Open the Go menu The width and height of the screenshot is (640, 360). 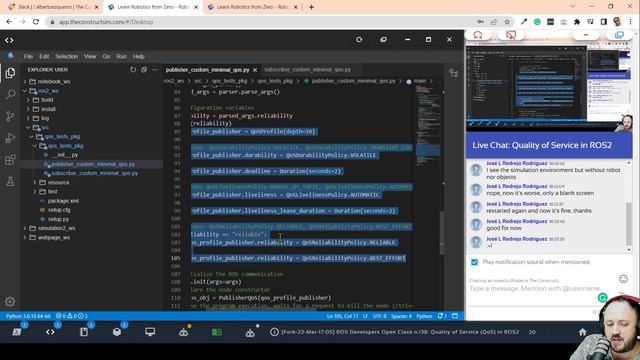(x=106, y=56)
